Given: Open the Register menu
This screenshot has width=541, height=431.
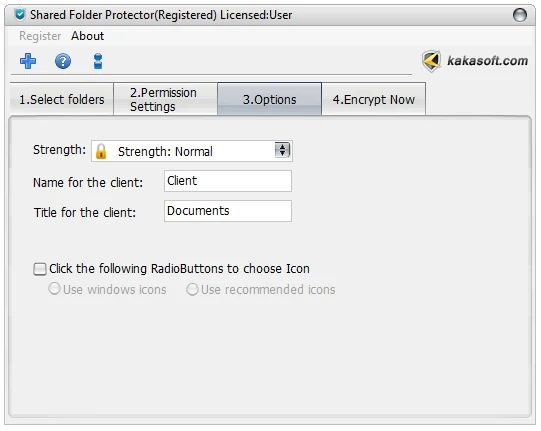Looking at the screenshot, I should click(40, 36).
